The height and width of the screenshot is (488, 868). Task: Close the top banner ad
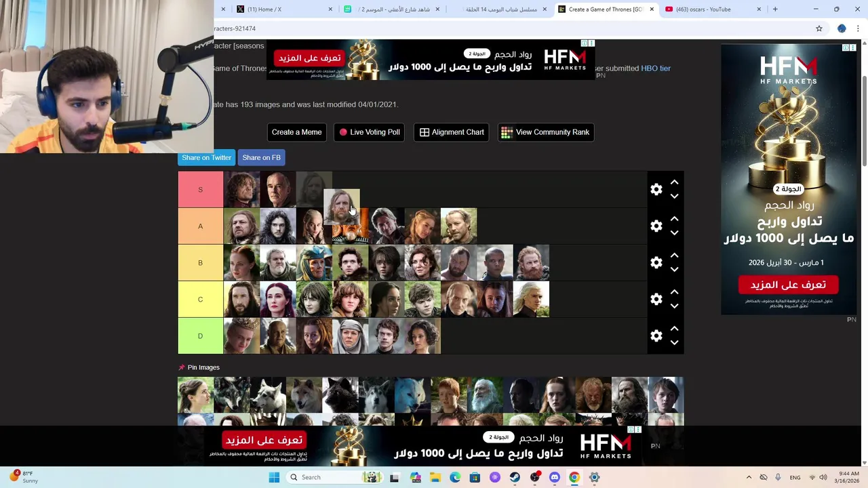tap(591, 43)
